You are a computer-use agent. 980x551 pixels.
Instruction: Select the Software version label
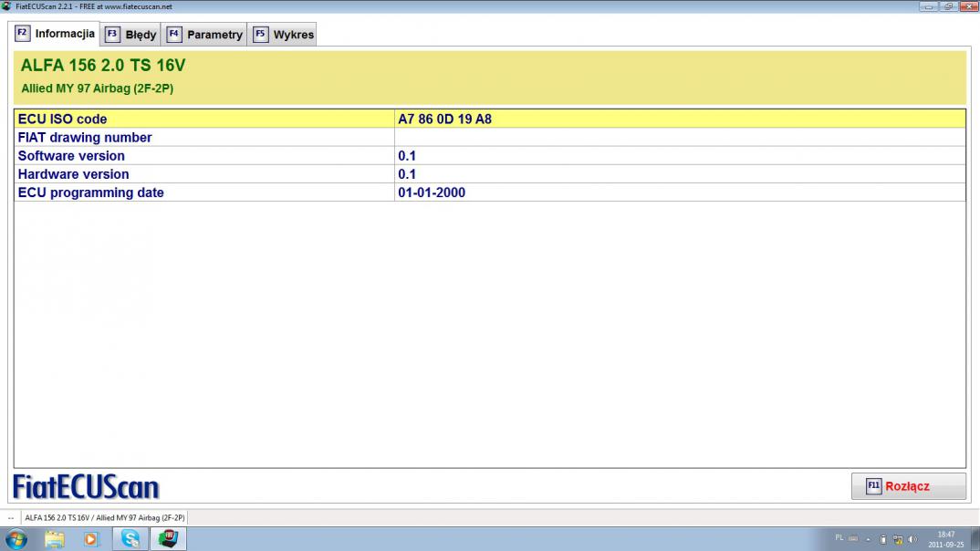pyautogui.click(x=71, y=156)
